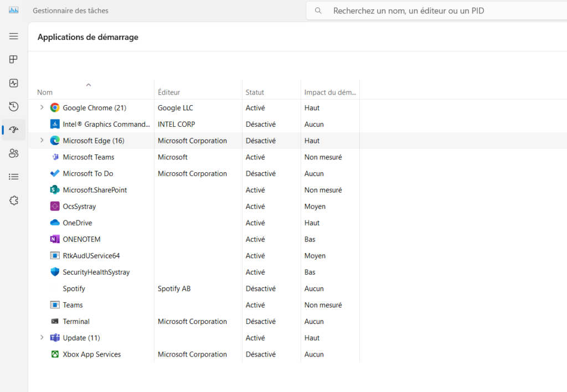Open the App history sidebar icon

pyautogui.click(x=14, y=106)
